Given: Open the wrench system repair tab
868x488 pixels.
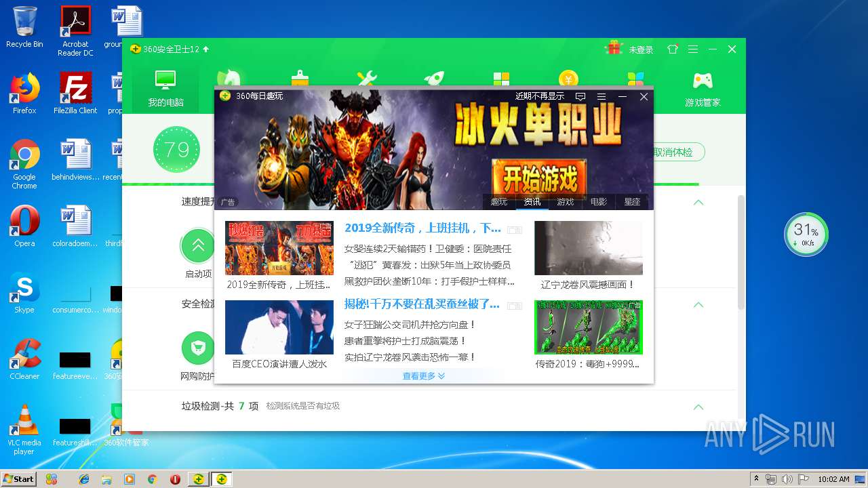Looking at the screenshot, I should point(367,77).
